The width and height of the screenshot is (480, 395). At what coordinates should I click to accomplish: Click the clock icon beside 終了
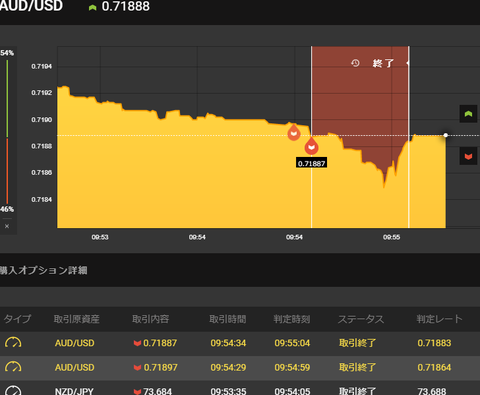click(x=355, y=63)
